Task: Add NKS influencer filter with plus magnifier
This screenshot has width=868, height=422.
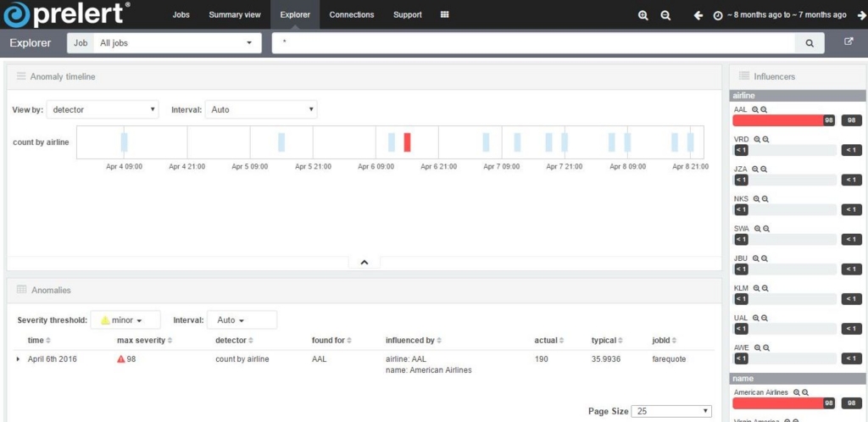Action: 757,199
